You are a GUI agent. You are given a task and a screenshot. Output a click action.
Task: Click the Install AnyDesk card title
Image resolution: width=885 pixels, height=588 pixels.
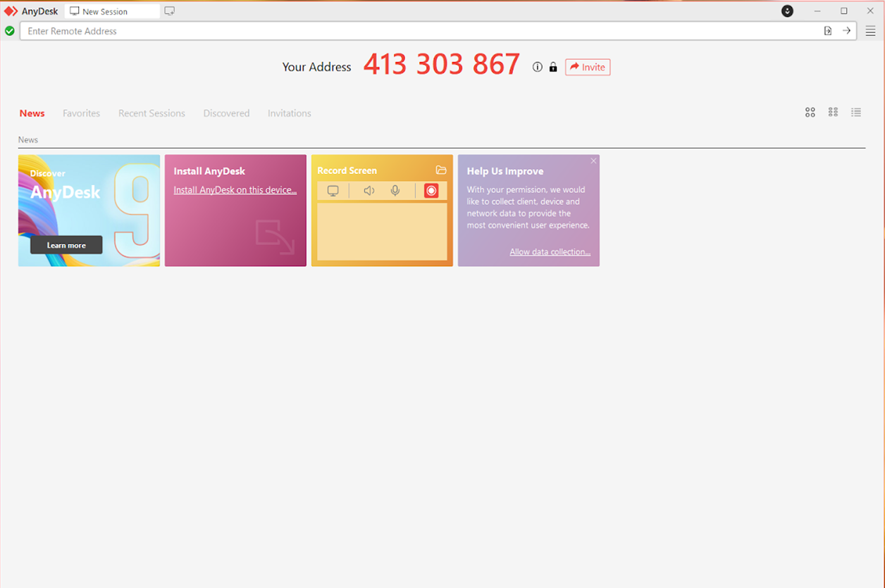click(209, 171)
